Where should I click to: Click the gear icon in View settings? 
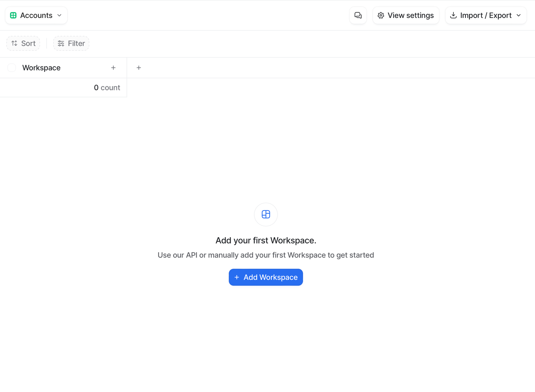click(381, 15)
